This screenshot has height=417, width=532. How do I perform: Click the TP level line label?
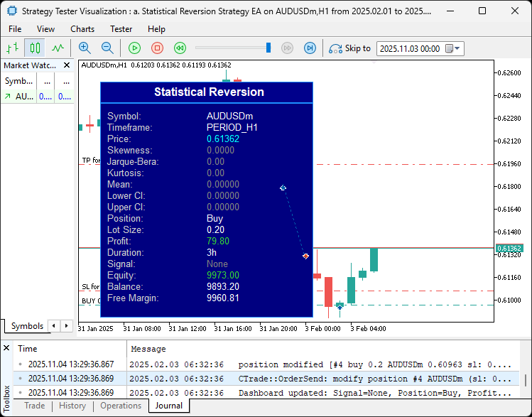click(x=91, y=160)
